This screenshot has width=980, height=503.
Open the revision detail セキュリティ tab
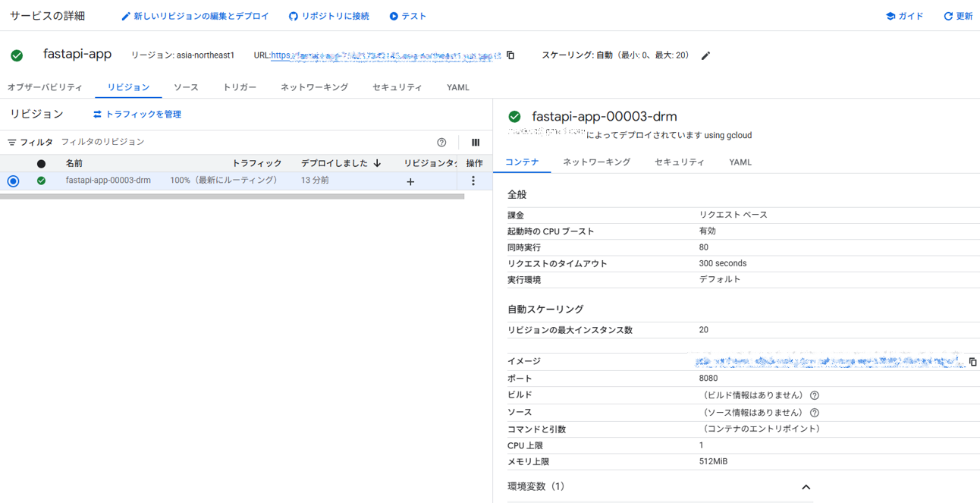click(x=679, y=162)
